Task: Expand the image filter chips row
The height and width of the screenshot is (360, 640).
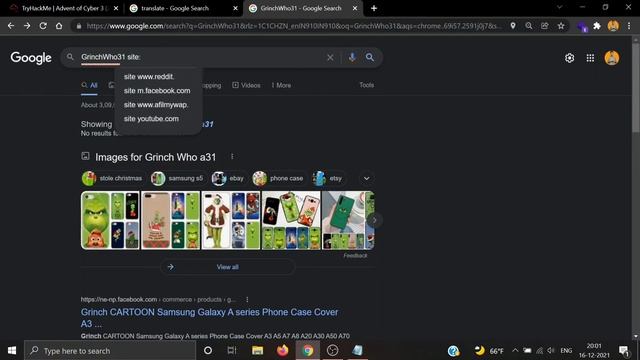Action: coord(367,178)
